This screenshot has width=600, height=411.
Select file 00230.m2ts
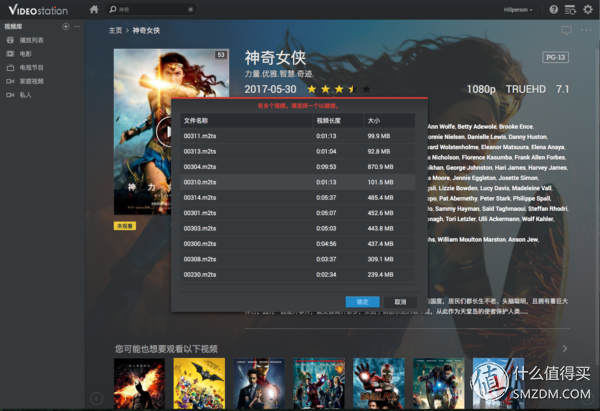(298, 274)
